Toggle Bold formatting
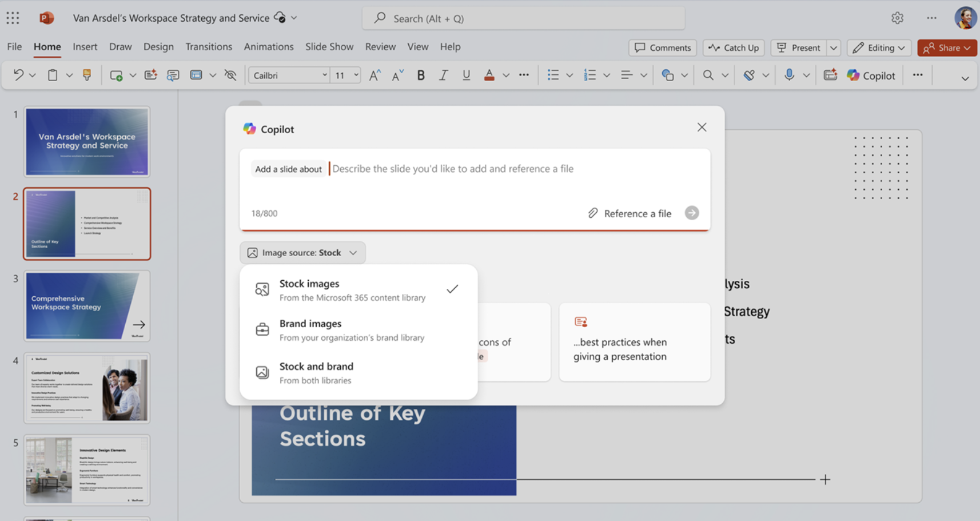 click(x=421, y=75)
